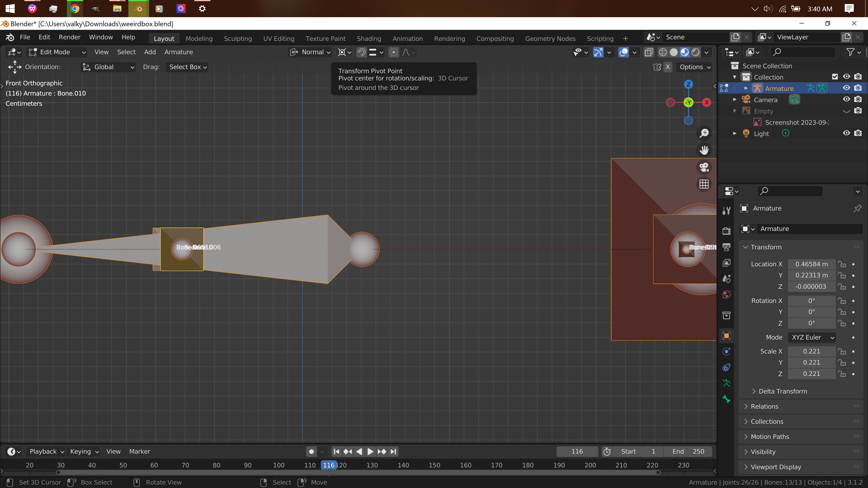This screenshot has width=868, height=488.
Task: Open the Scene properties tab
Action: [726, 279]
